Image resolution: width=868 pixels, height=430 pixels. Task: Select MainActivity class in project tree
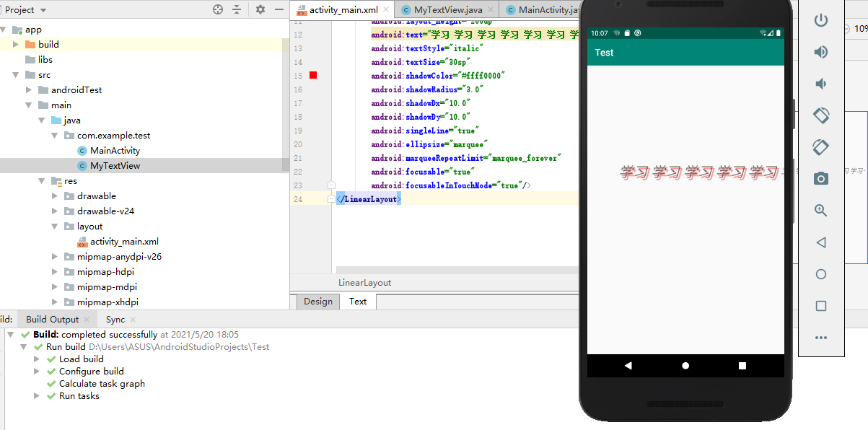pos(115,151)
